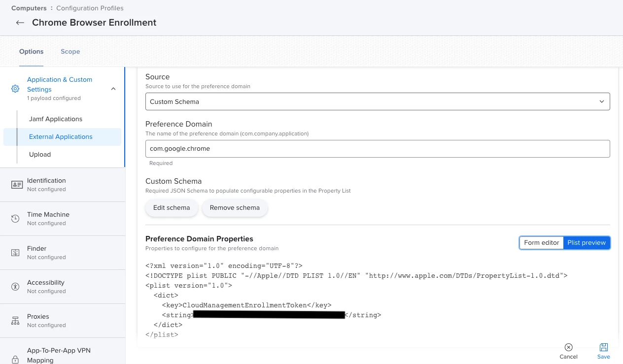Click the Accessibility person icon
The height and width of the screenshot is (364, 623).
(x=15, y=287)
